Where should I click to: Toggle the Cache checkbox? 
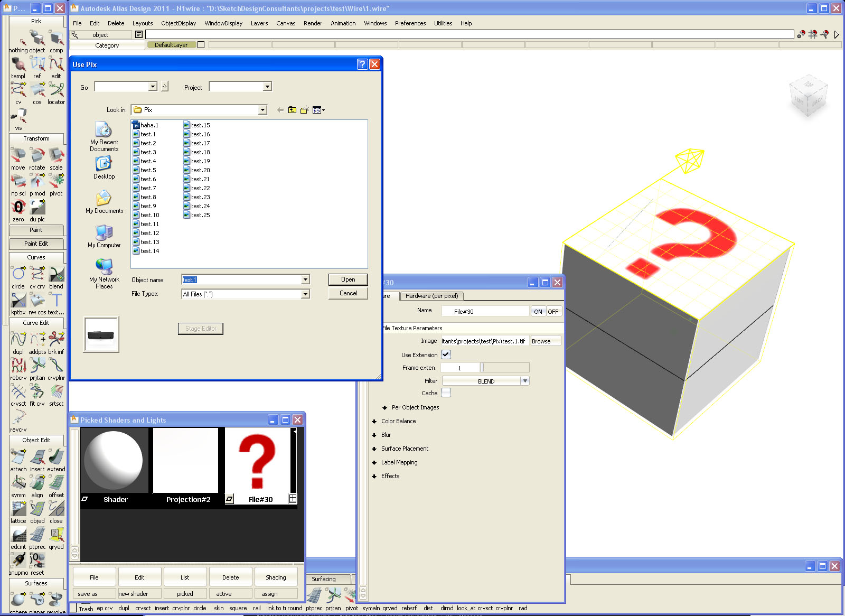click(446, 393)
